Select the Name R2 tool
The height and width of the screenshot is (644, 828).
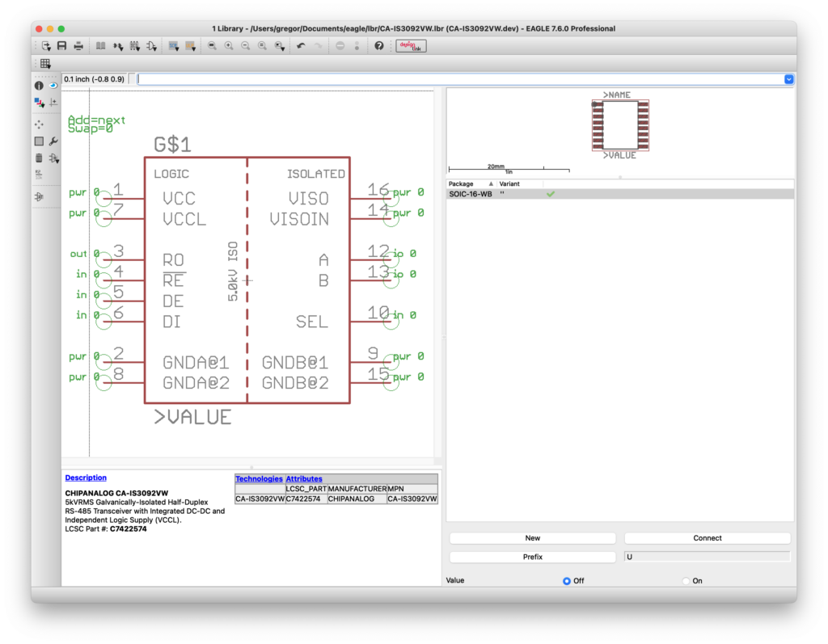coord(39,175)
